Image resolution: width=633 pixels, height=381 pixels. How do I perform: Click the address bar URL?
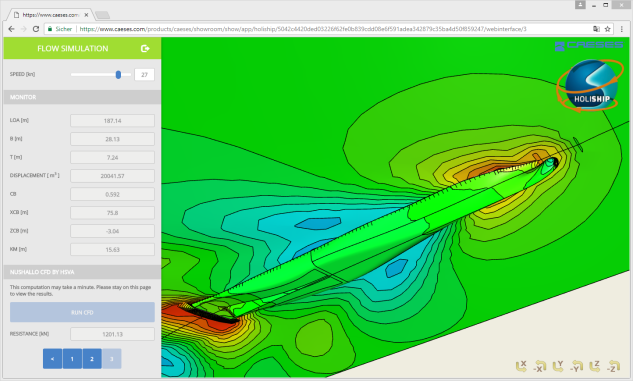pos(303,29)
